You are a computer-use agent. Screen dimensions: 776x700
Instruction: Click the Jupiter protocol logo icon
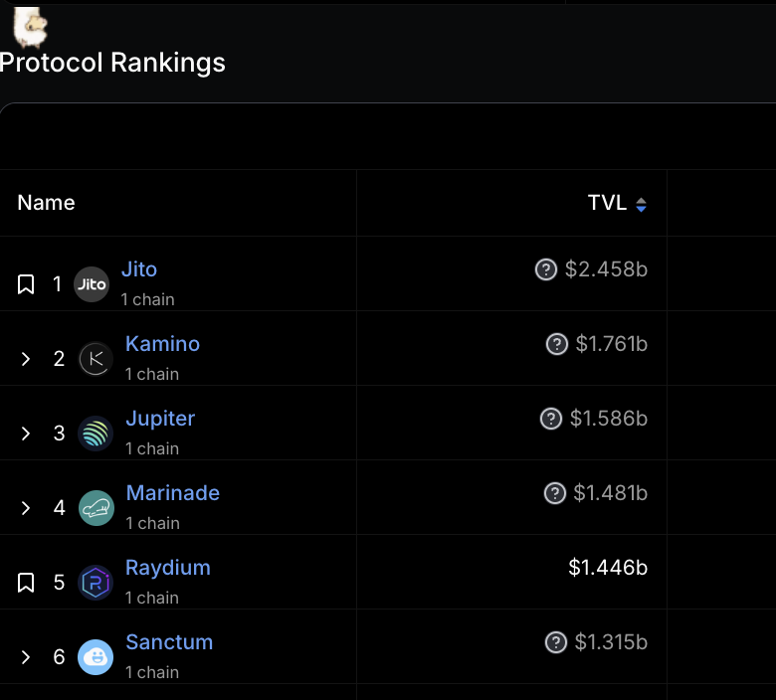[97, 434]
